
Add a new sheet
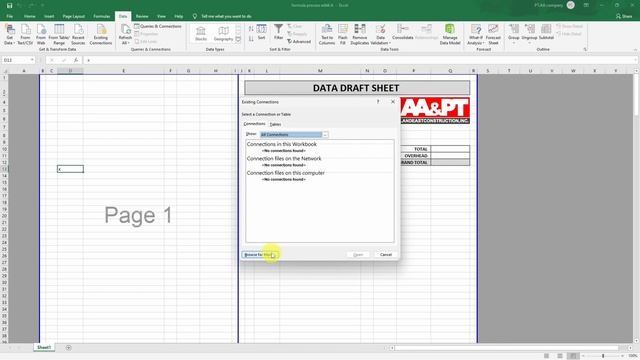(x=69, y=348)
